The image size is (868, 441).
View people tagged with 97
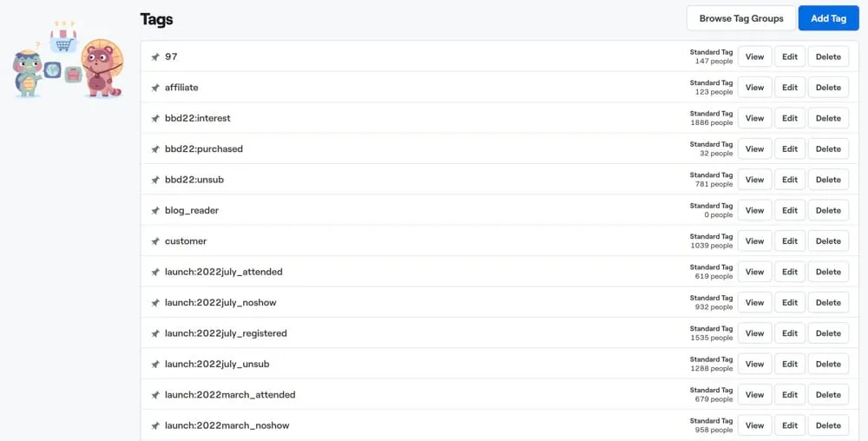[754, 57]
